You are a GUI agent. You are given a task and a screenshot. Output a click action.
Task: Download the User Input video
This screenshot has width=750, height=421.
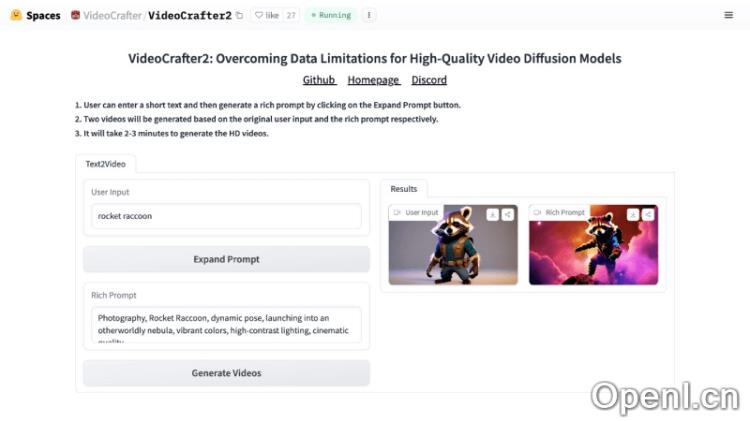pos(493,214)
